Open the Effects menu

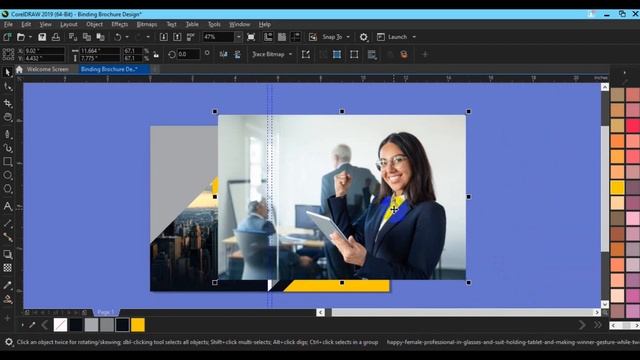120,24
